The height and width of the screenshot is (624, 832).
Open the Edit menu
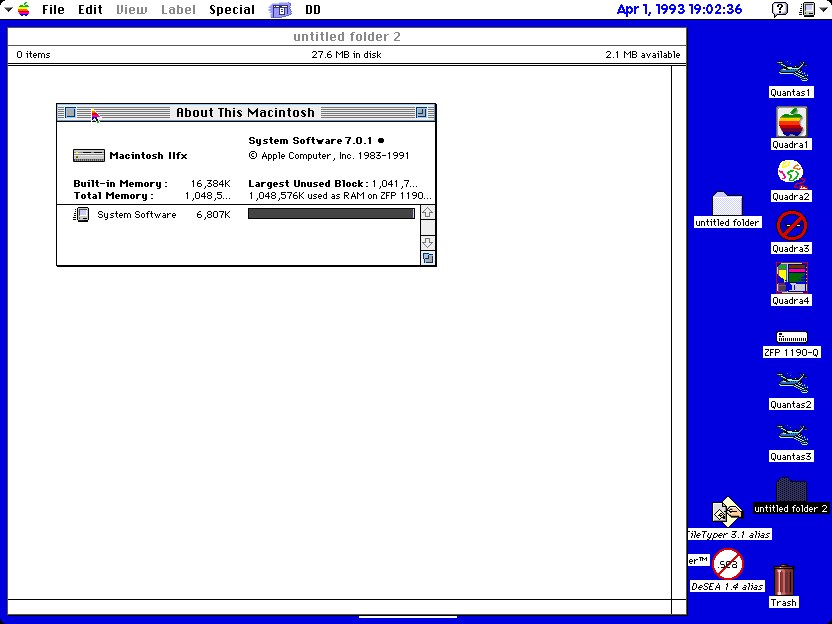pos(90,10)
